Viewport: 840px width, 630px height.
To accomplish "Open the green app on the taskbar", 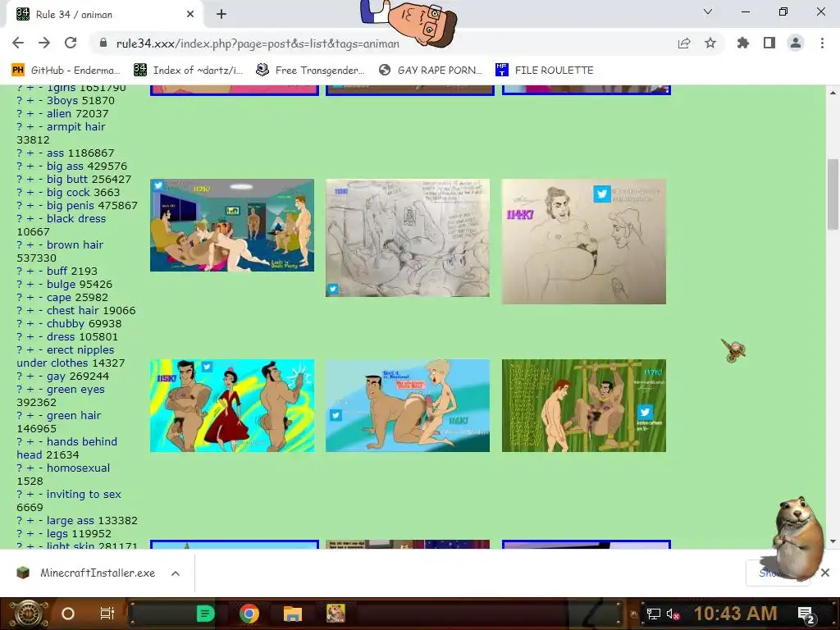I will 205,614.
